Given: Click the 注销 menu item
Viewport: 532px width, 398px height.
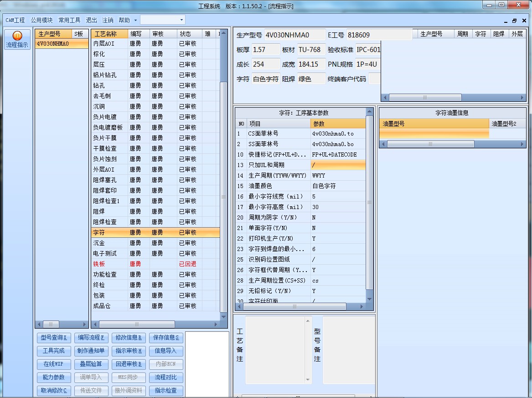Looking at the screenshot, I should tap(108, 20).
